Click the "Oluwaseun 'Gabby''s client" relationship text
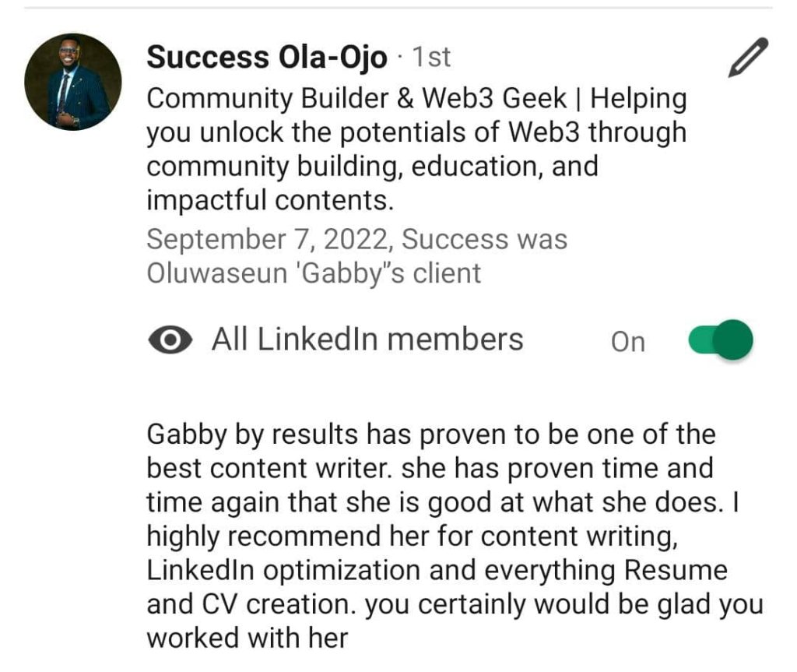The width and height of the screenshot is (797, 672). (x=314, y=273)
